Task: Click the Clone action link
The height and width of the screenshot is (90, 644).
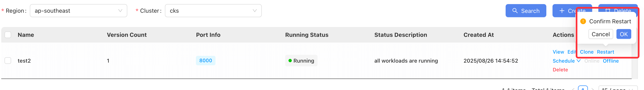Action: 586,52
